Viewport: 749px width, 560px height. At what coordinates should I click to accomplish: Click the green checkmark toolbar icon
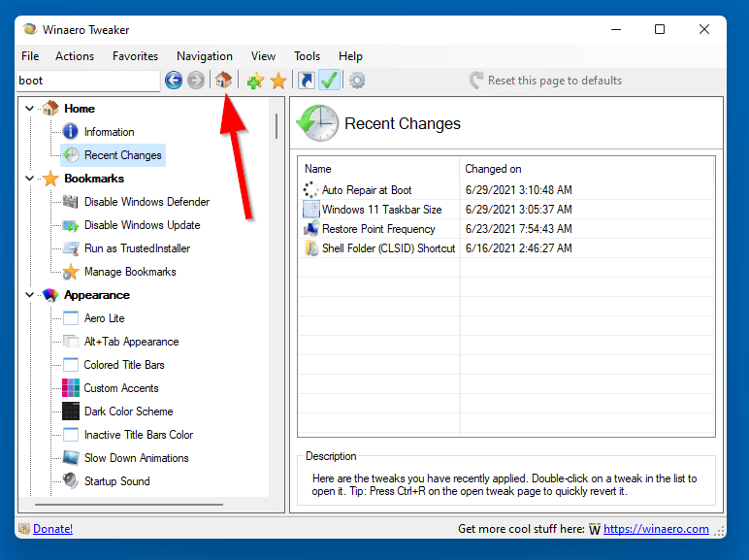tap(329, 80)
